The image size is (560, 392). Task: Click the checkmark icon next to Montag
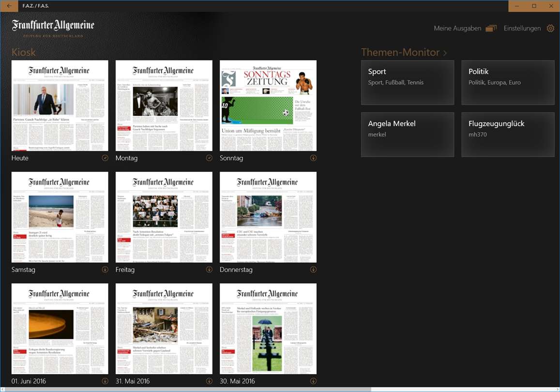coord(209,158)
